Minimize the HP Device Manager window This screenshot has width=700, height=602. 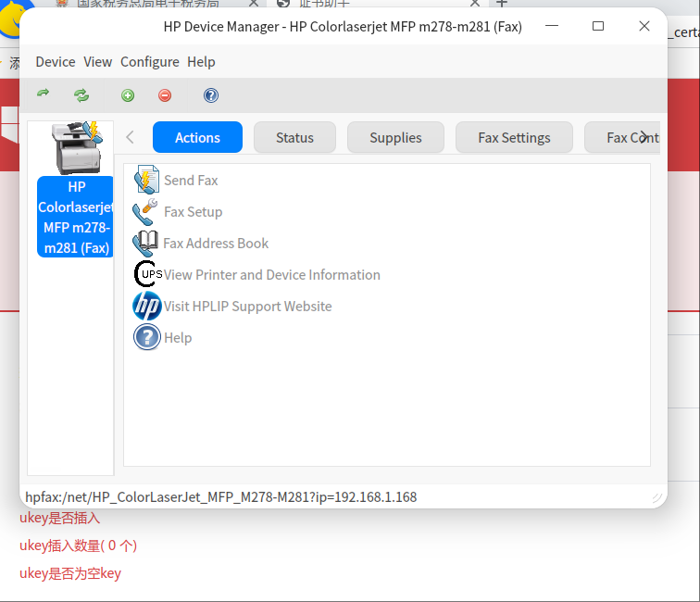click(552, 26)
